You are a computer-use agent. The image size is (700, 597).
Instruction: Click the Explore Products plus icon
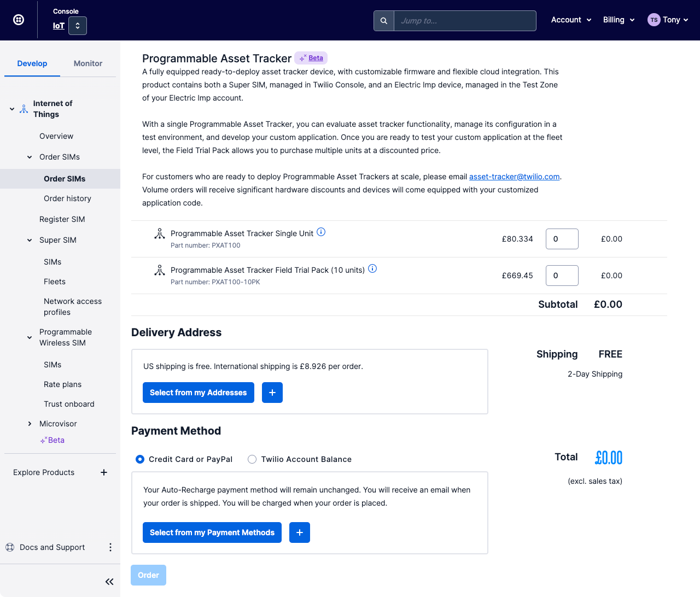point(104,472)
